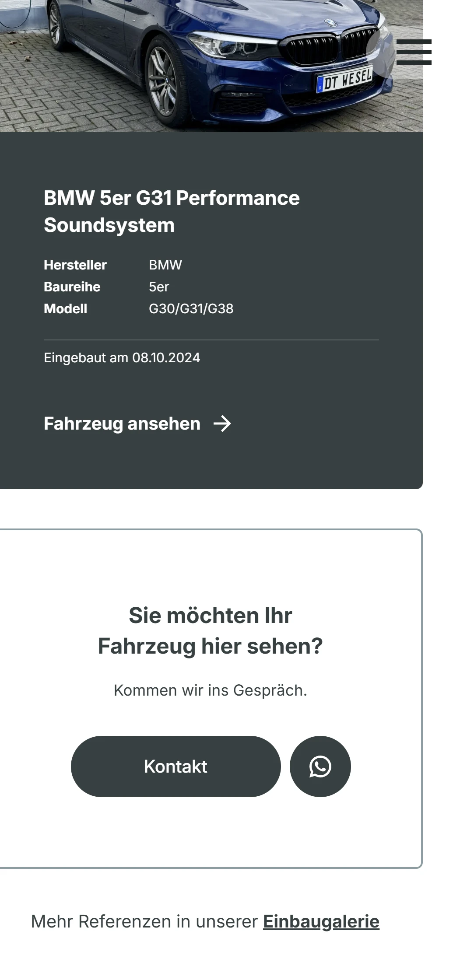Screen dimensions: 453x980
Task: Open the Fahrzeug ansehen link text
Action: tap(122, 423)
